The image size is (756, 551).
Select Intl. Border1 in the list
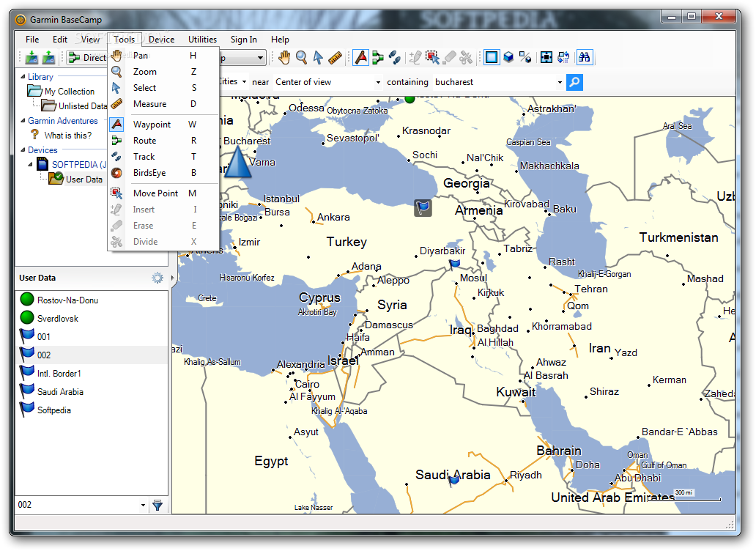(92, 374)
